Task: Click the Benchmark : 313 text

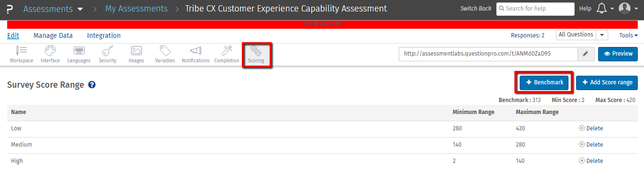Action: pyautogui.click(x=520, y=100)
